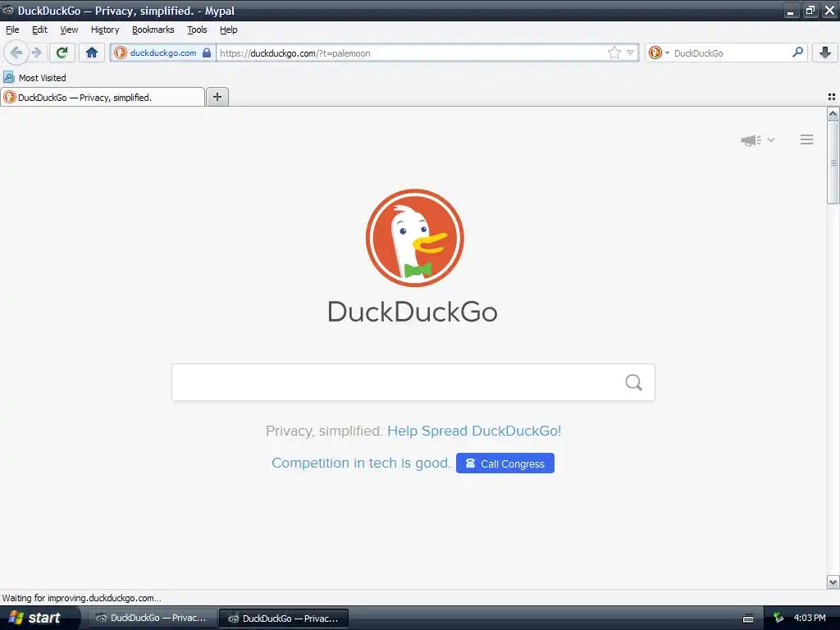Open the URL history dropdown arrow

click(631, 52)
